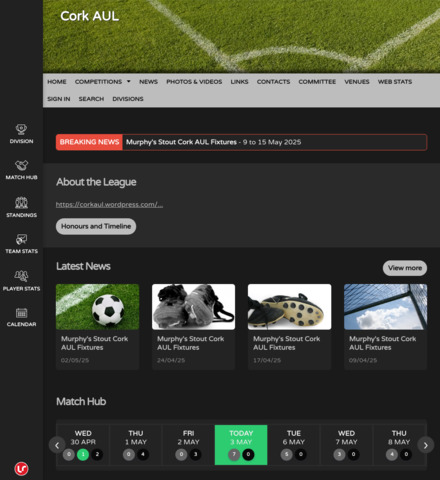Click the View more news button
This screenshot has height=480, width=440.
click(x=405, y=268)
